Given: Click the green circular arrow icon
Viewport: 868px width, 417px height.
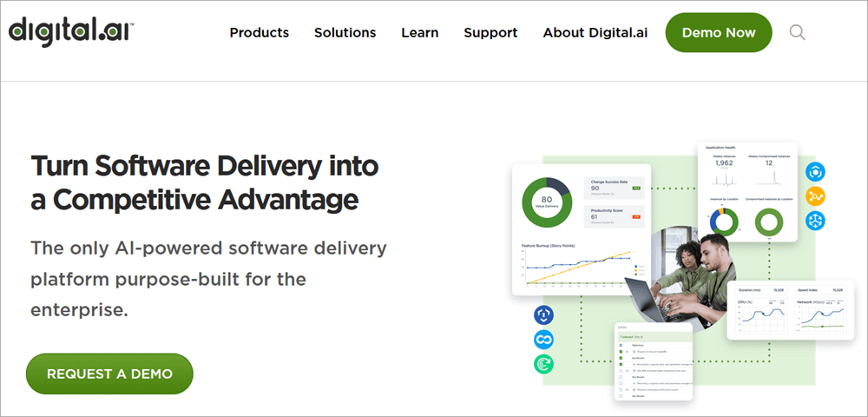Looking at the screenshot, I should [544, 364].
